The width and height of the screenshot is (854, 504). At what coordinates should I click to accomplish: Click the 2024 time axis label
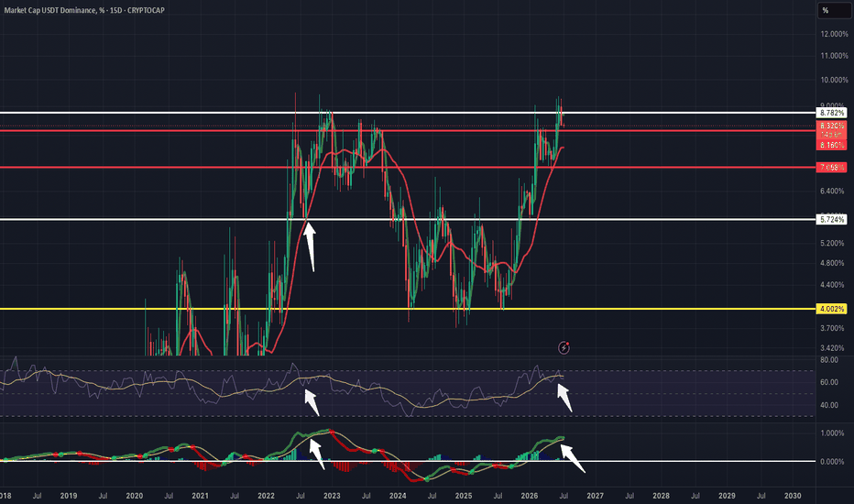click(x=398, y=496)
